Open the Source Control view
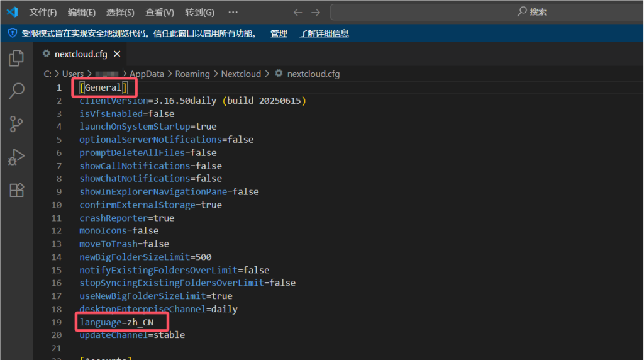644x360 pixels. 16,124
